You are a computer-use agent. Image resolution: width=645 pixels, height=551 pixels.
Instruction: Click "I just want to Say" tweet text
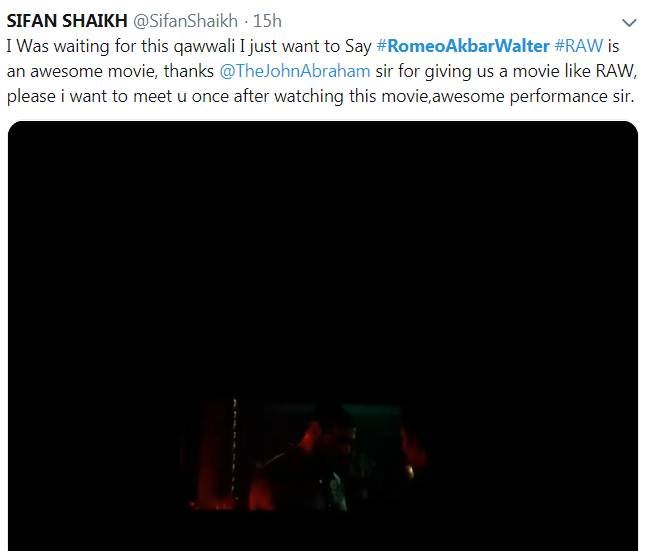coord(305,46)
